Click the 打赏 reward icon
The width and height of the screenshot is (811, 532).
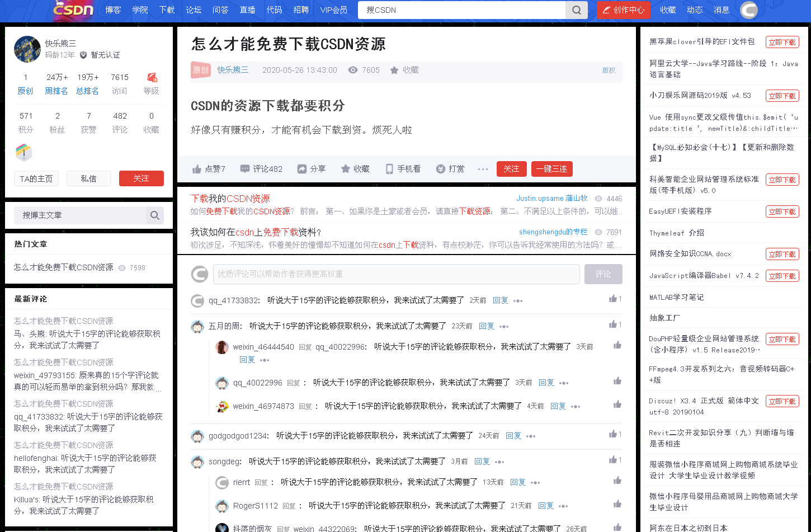(x=441, y=169)
